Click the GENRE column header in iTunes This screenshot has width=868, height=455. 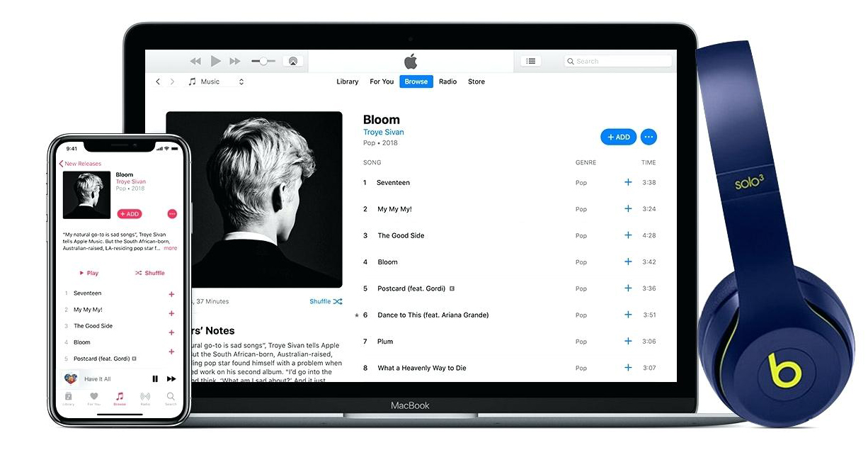coord(586,163)
